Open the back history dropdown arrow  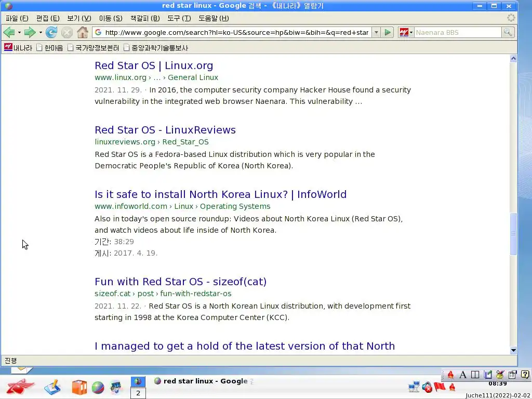click(x=19, y=33)
